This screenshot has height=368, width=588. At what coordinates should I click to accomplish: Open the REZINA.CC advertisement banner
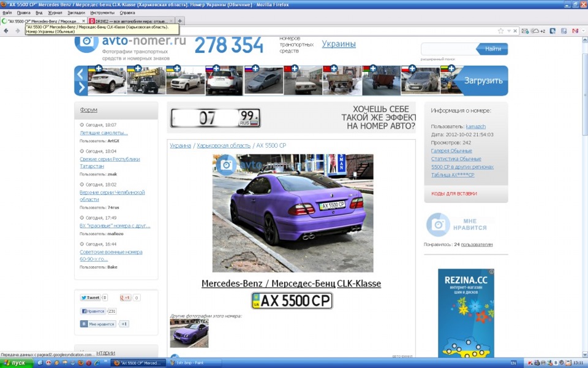point(466,313)
